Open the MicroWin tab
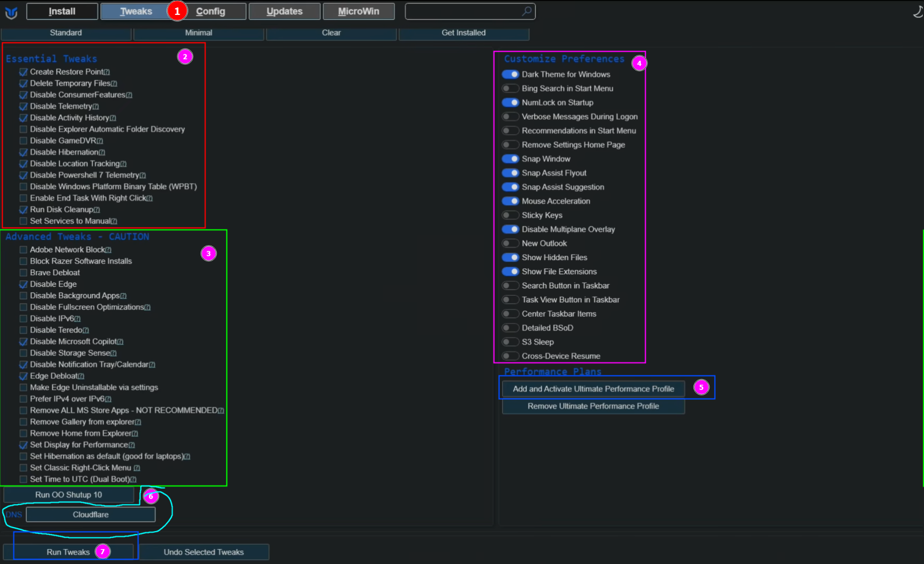This screenshot has height=564, width=924. 359,12
